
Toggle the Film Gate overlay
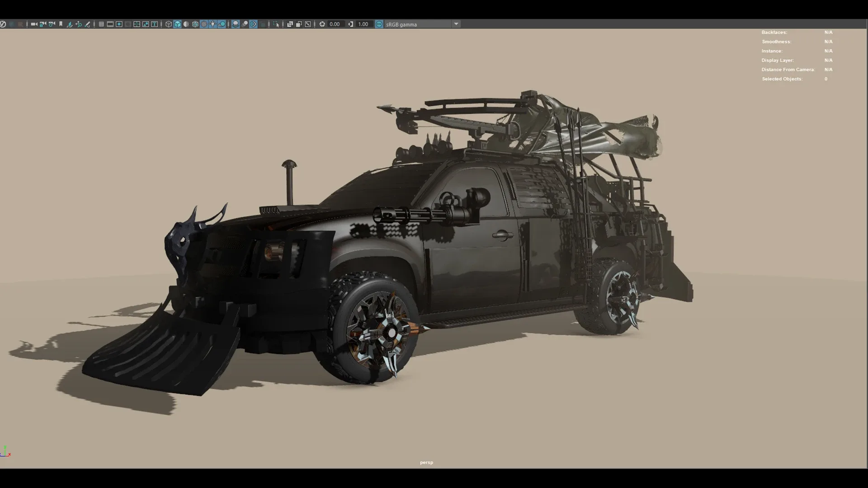[110, 24]
